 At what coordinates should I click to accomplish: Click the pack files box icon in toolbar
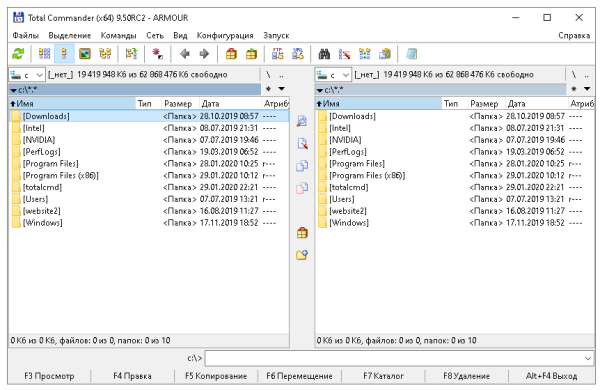(231, 54)
